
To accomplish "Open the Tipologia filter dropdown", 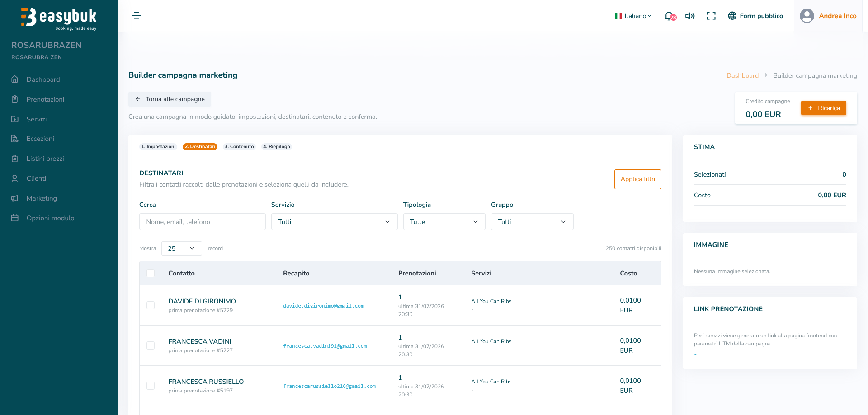I will coord(444,222).
